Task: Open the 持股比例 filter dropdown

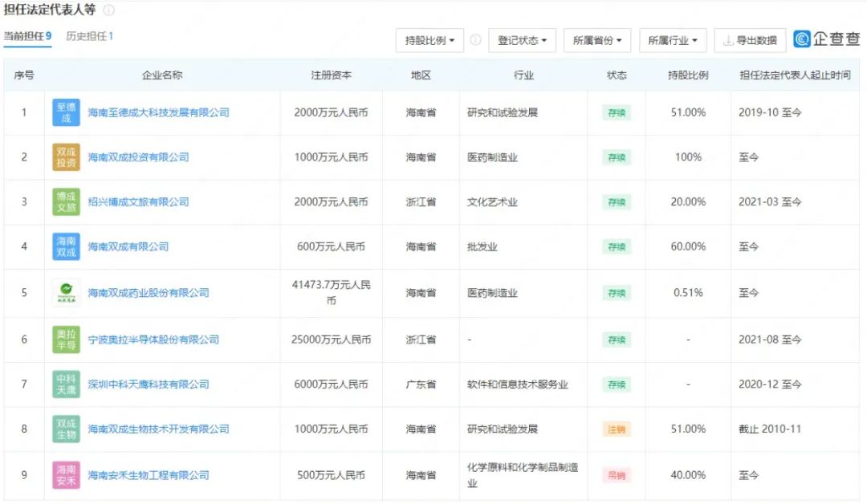Action: (429, 40)
